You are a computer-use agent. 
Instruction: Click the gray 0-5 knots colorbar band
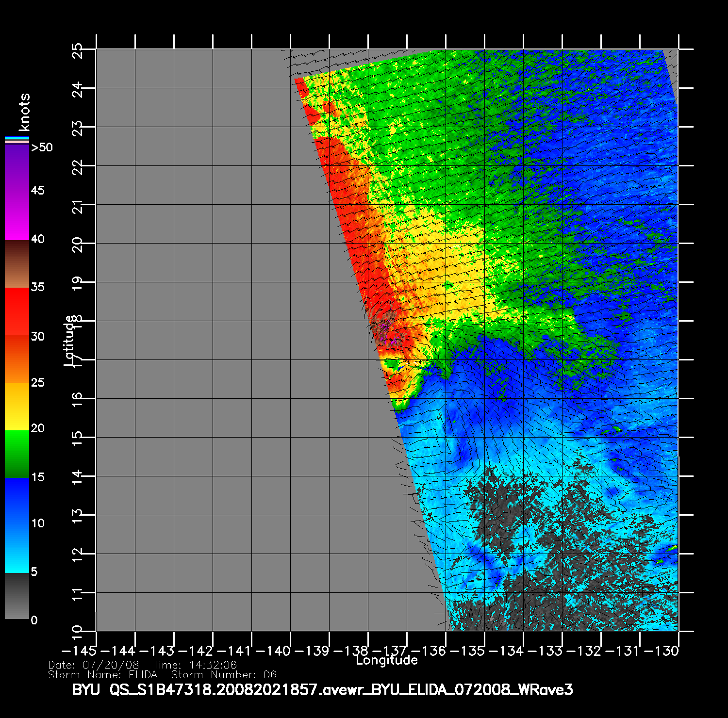tap(17, 596)
